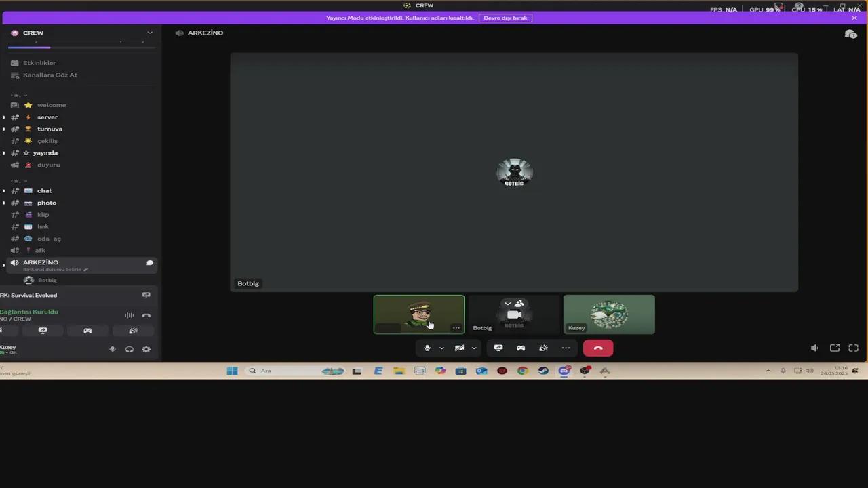Expand the camera options chevron
868x488 pixels.
[473, 348]
